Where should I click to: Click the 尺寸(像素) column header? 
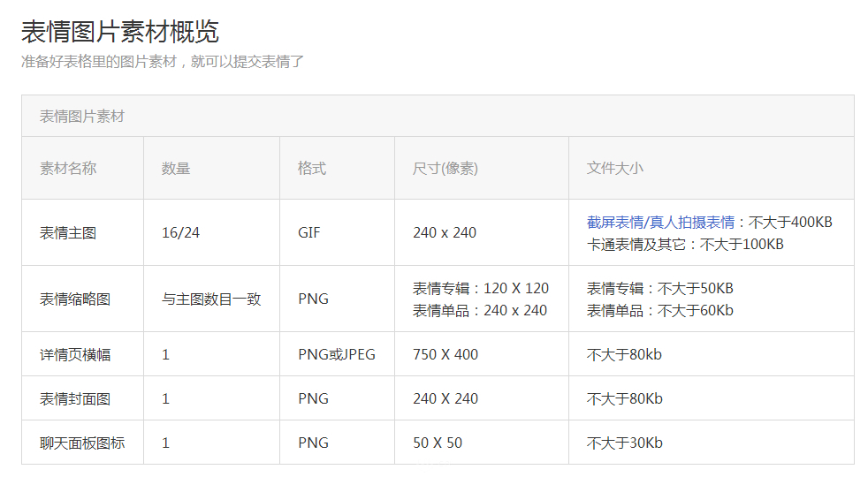click(482, 168)
